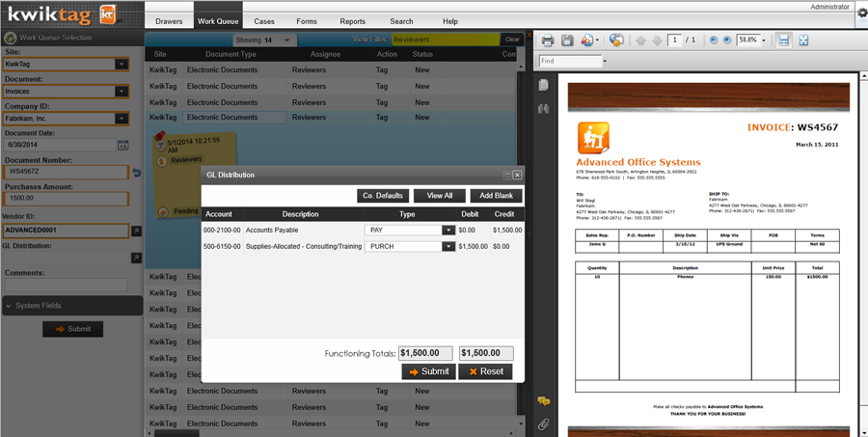
Task: Click the Vendor ID field ADVANCED0001
Action: coord(66,230)
